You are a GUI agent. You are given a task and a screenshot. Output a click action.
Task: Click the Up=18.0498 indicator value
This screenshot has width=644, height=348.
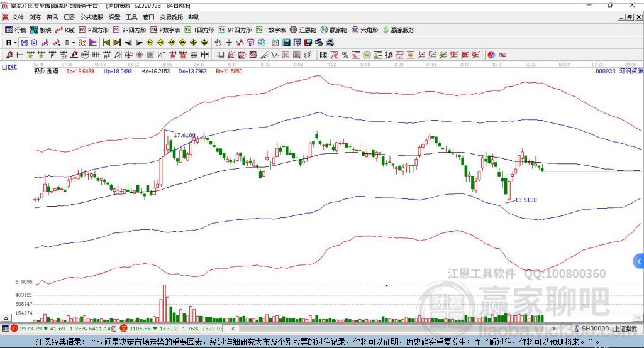(x=118, y=71)
